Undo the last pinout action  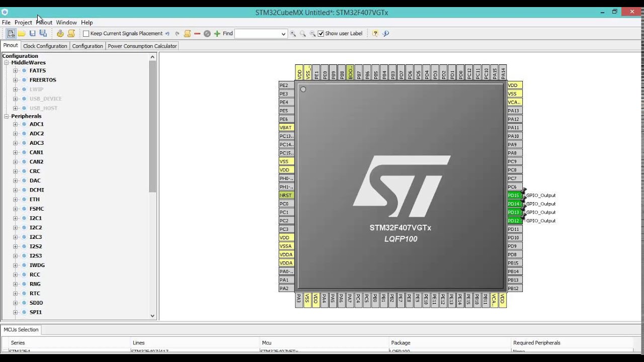pyautogui.click(x=168, y=34)
